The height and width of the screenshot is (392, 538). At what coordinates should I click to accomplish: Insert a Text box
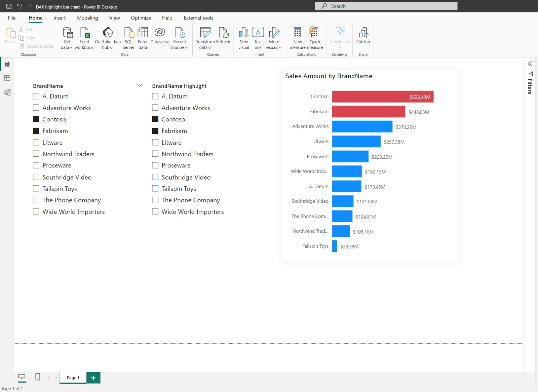pos(258,38)
